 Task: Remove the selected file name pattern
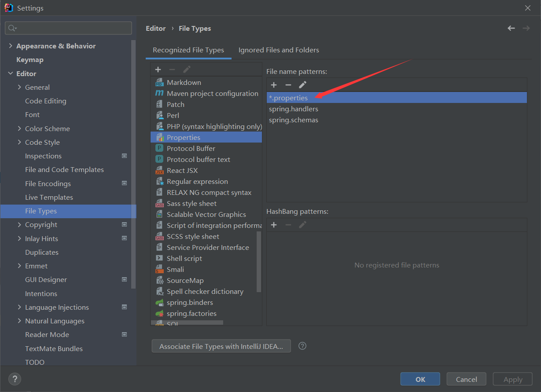tap(288, 85)
